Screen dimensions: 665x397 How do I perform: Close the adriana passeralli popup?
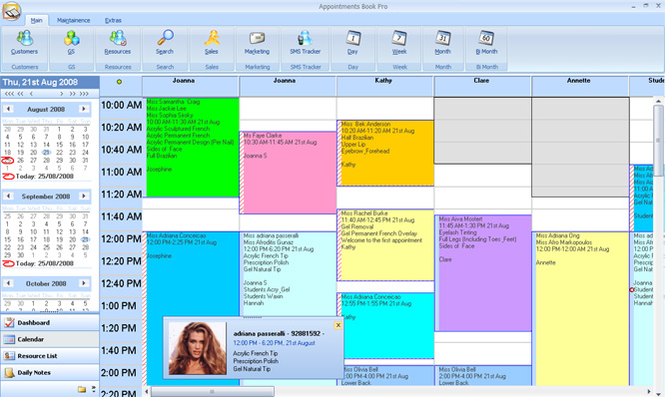pyautogui.click(x=338, y=325)
